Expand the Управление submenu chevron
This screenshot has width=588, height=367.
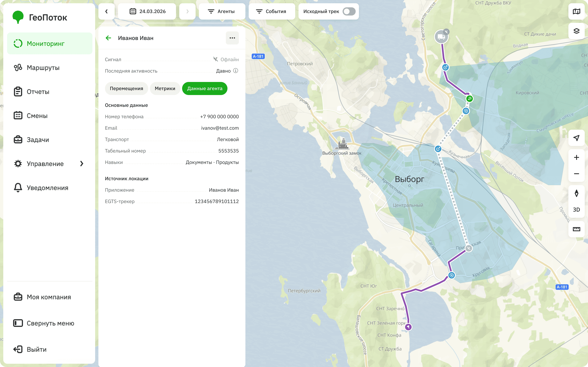coord(82,164)
